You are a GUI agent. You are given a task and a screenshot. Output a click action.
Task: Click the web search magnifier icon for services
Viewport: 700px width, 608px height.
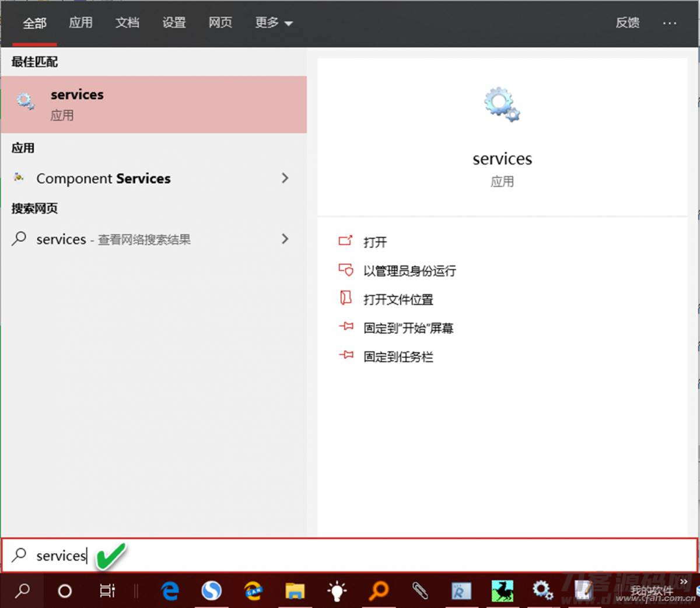tap(19, 238)
